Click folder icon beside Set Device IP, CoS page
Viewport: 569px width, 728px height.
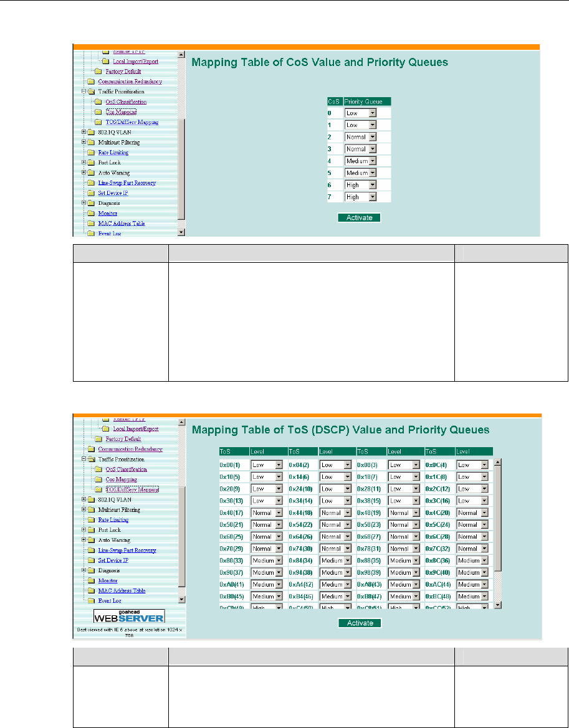coord(90,192)
